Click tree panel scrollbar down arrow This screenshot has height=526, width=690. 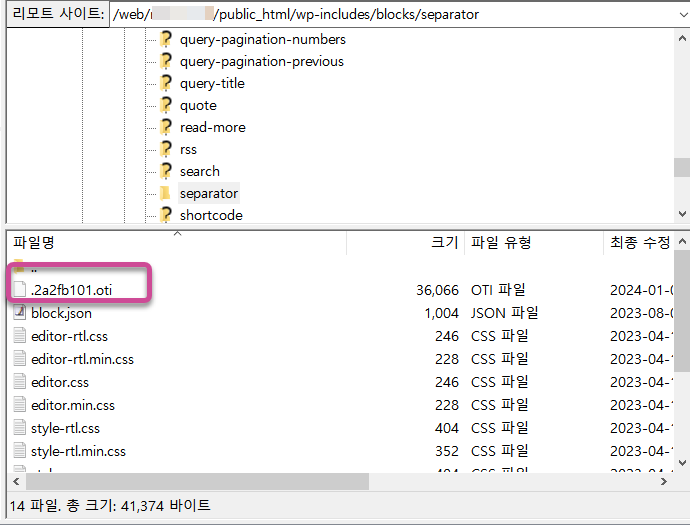tap(682, 214)
